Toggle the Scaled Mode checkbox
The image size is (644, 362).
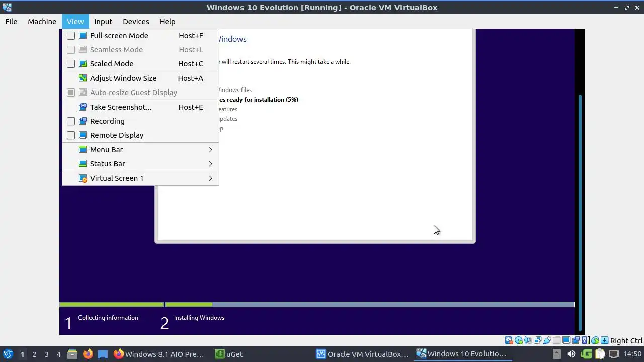[x=71, y=64]
